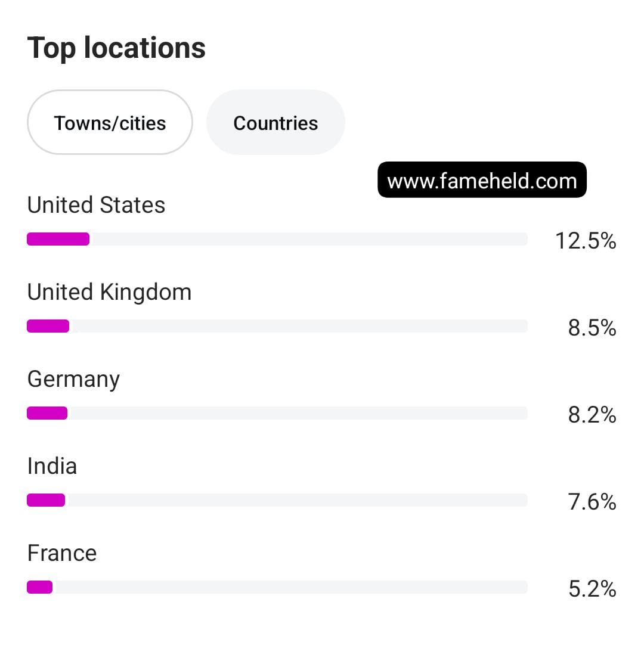Select the United States country label
Screen dimensions: 644x661
96,205
